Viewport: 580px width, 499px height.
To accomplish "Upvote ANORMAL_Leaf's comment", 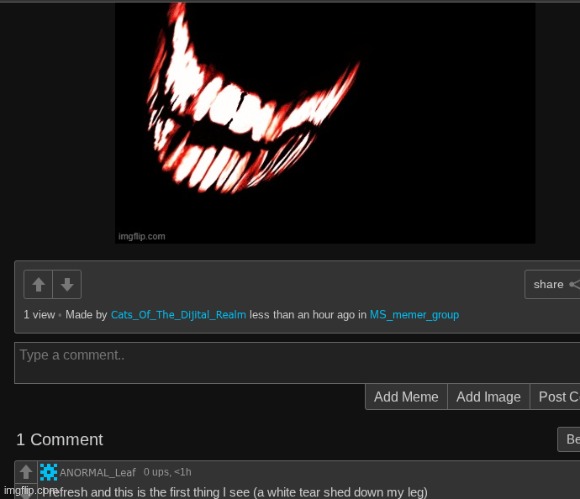I will 26,472.
